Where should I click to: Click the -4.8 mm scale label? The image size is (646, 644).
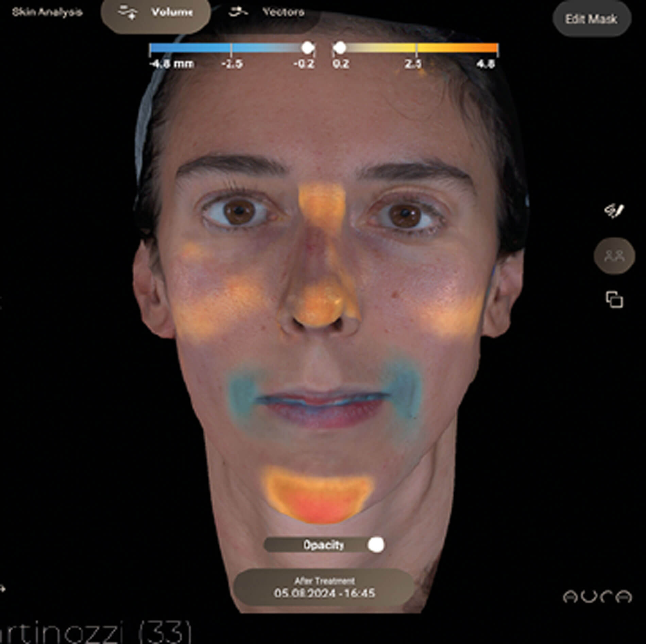click(x=171, y=63)
